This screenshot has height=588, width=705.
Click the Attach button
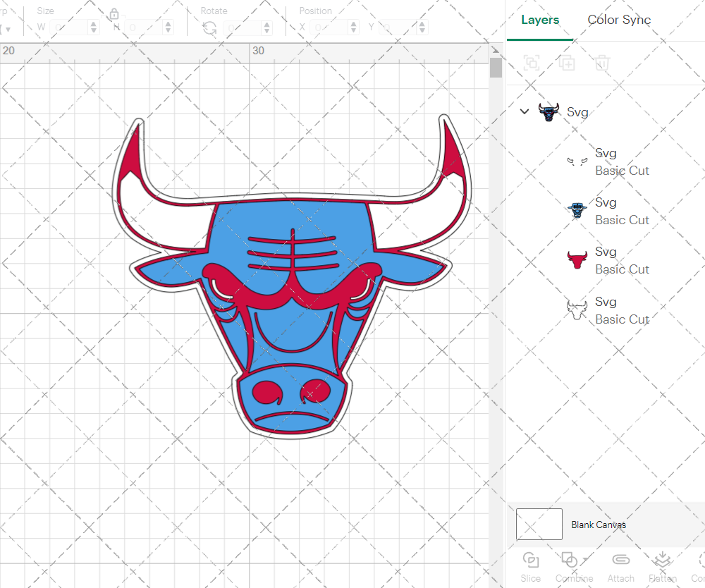pos(620,568)
